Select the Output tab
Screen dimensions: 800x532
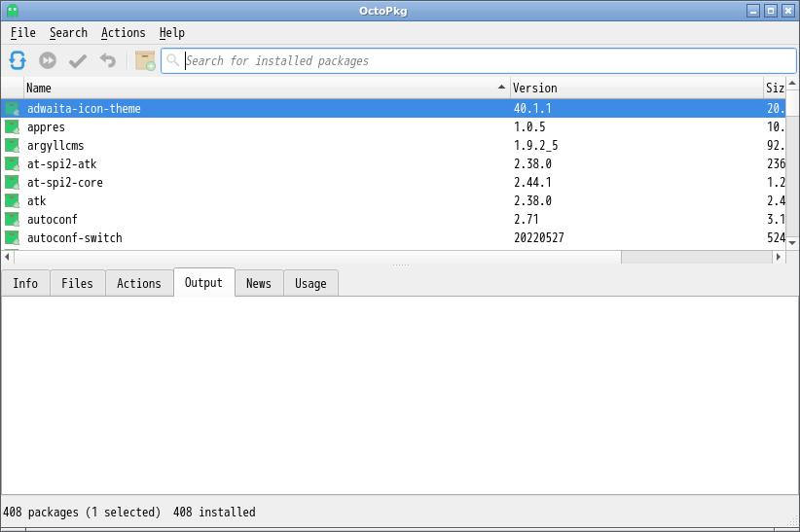coord(203,282)
